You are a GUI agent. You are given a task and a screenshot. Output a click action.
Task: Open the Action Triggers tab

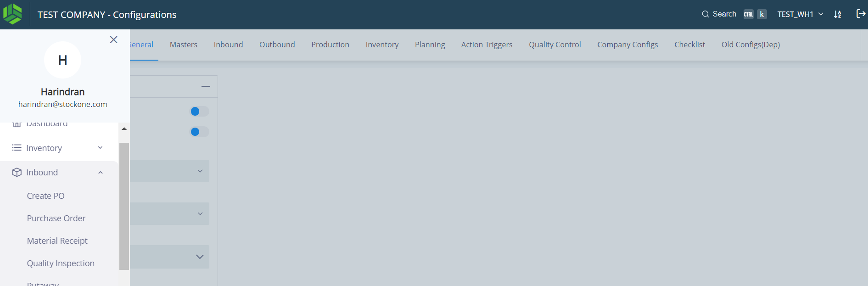487,45
